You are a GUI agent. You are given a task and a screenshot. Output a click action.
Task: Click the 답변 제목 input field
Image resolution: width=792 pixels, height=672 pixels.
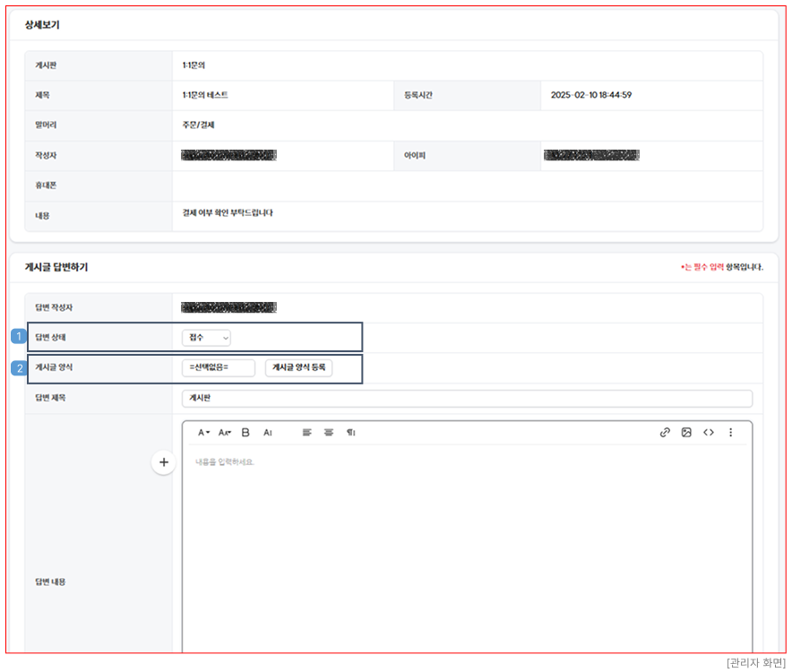[x=466, y=399]
